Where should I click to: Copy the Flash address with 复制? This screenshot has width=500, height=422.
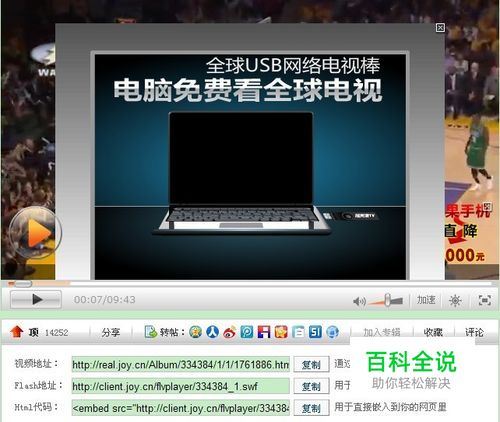click(311, 386)
